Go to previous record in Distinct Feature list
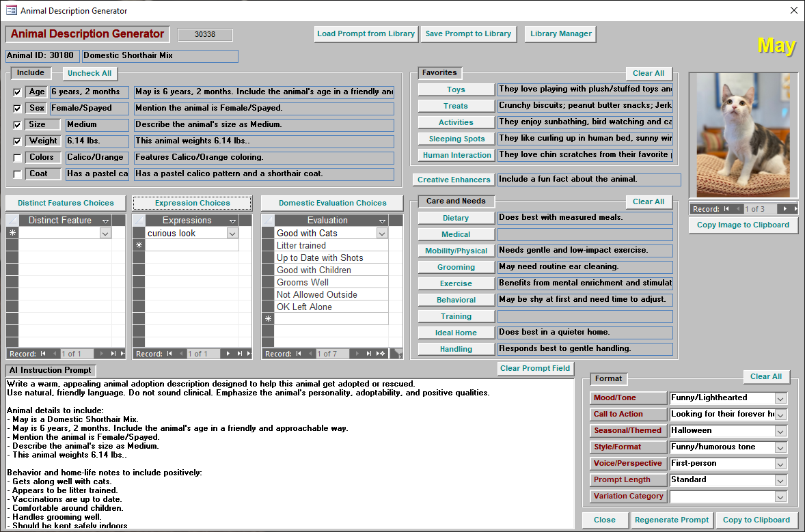Screen dimensions: 805x532 [55, 354]
